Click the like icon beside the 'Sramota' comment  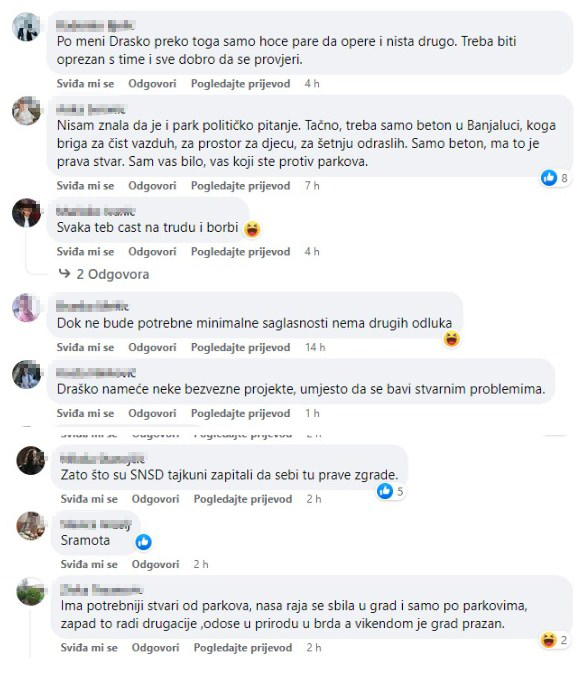[143, 541]
